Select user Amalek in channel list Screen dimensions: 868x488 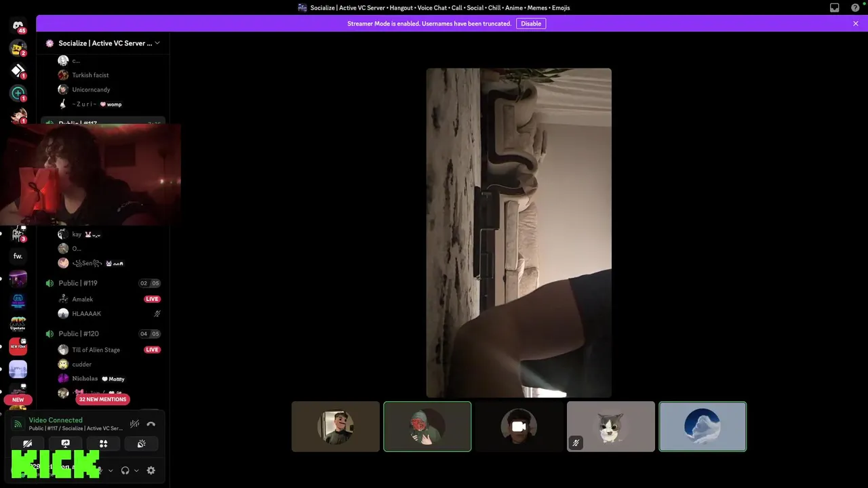(x=83, y=299)
